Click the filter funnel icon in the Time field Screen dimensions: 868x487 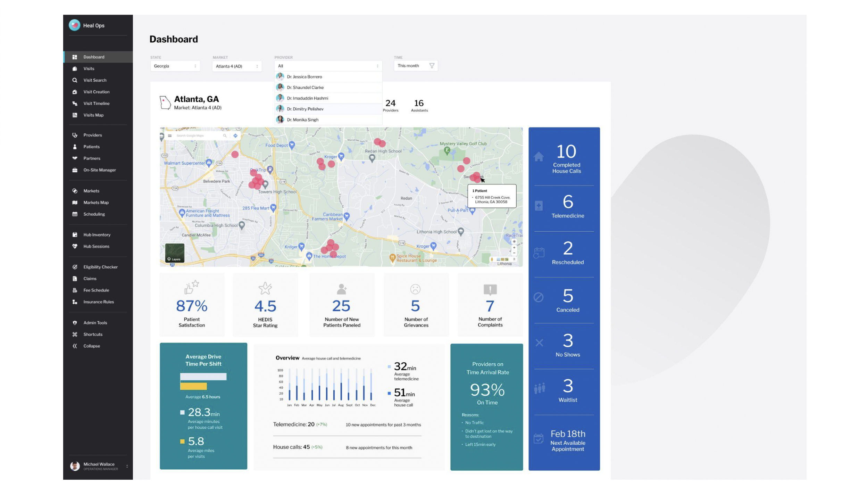click(x=432, y=66)
